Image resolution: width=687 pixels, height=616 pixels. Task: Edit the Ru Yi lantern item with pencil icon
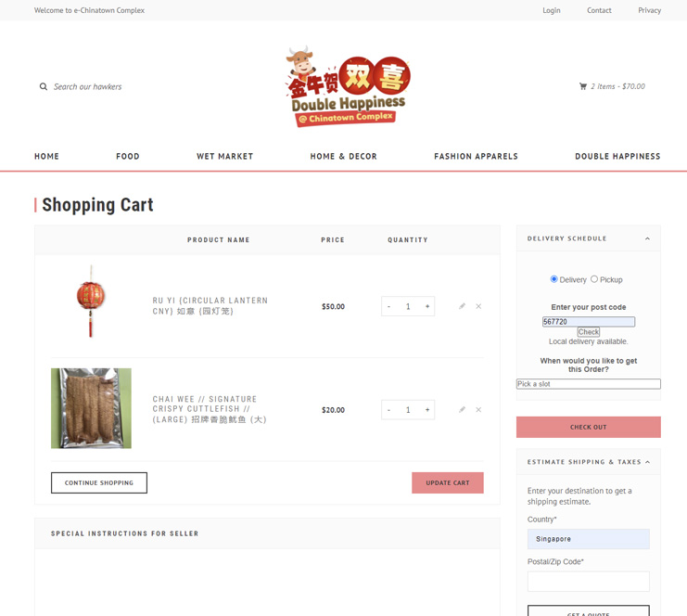click(462, 306)
